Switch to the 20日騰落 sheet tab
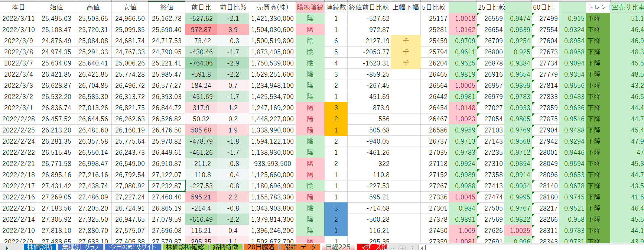Screen dimensions: 644x250 tap(261, 247)
